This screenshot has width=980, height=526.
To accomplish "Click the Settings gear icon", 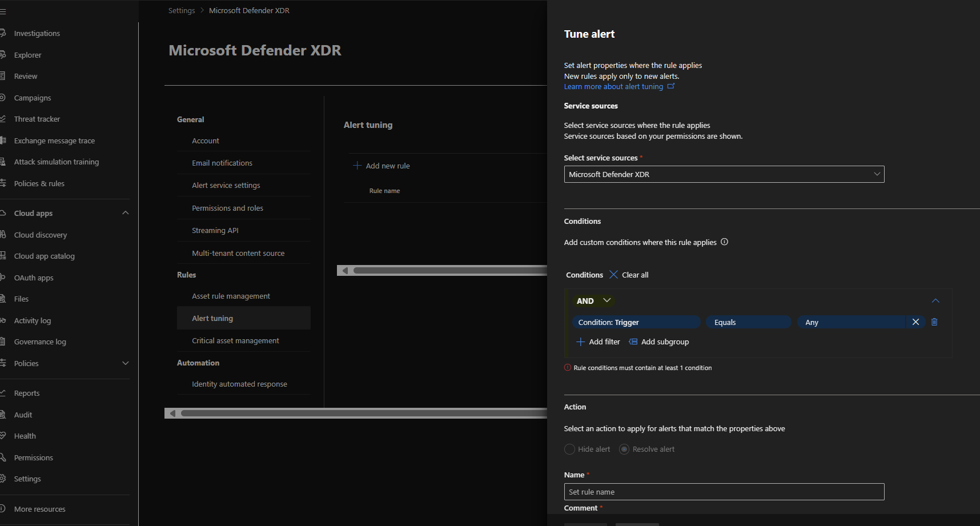I will (2, 479).
